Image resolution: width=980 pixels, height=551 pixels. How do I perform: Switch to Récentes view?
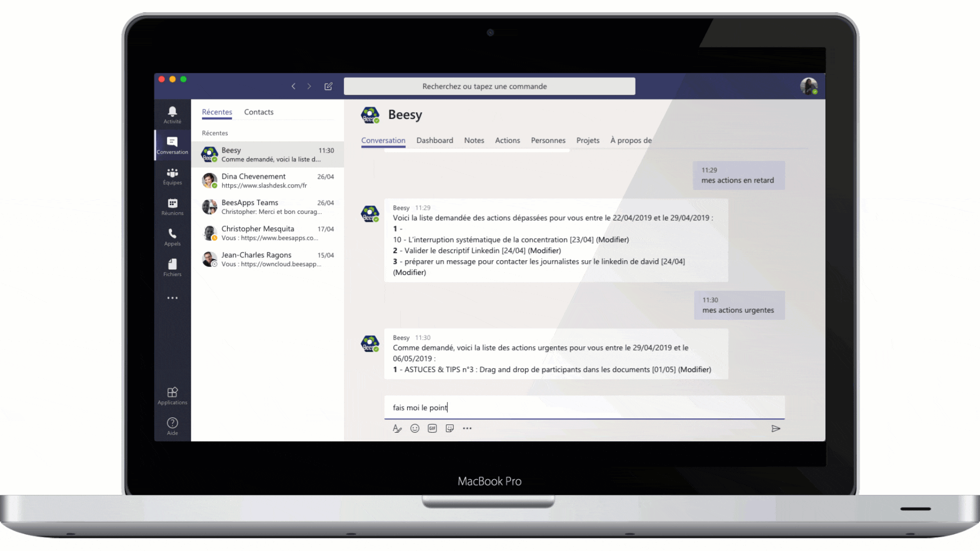click(217, 112)
